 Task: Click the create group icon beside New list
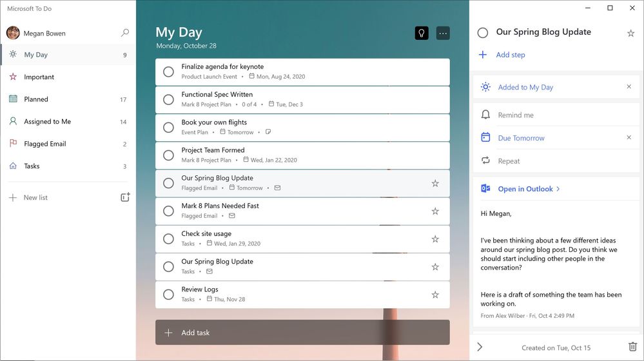click(x=125, y=197)
